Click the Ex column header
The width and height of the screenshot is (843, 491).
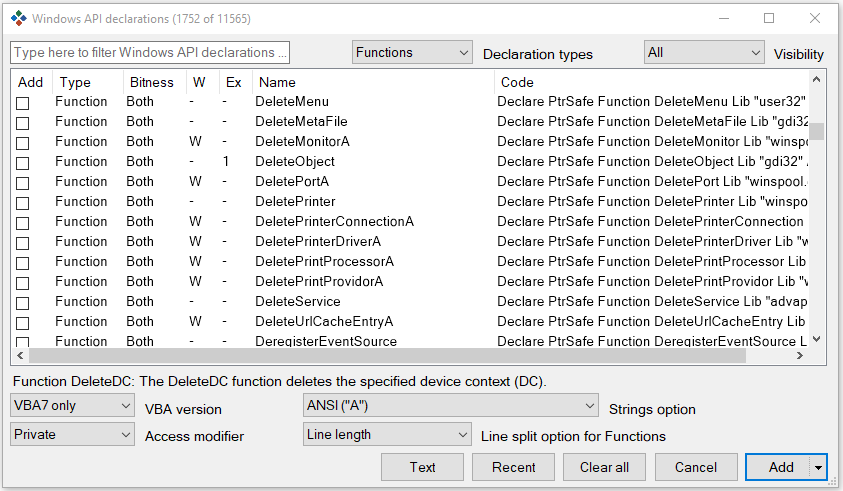click(233, 82)
